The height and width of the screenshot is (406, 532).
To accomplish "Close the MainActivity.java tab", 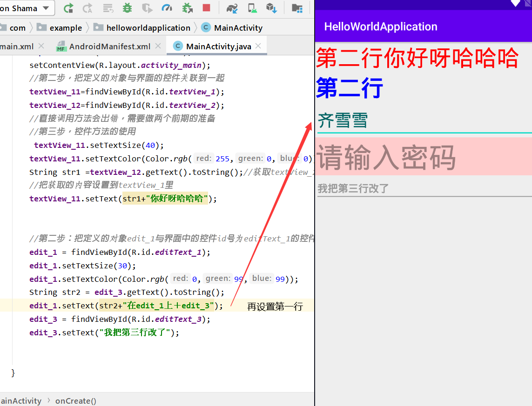I will (x=258, y=46).
